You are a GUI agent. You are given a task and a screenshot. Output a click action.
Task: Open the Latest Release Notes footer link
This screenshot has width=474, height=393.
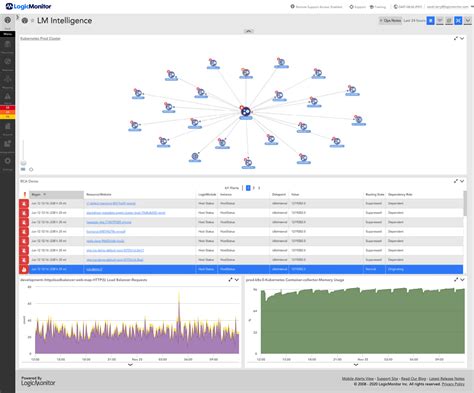point(447,379)
